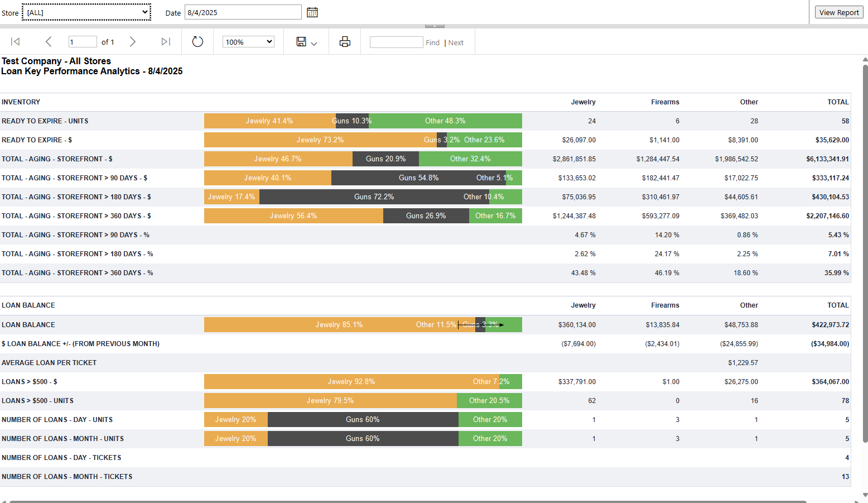This screenshot has width=868, height=503.
Task: Click total value $6,133,341.91
Action: [x=827, y=159]
